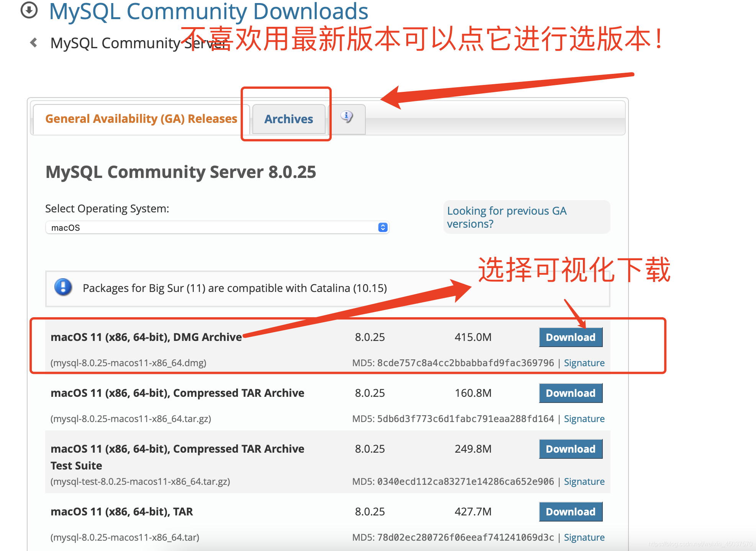The height and width of the screenshot is (551, 756).
Task: Select filename (mysql-test-8.0.25-macos11-x86_64.tar.gz)
Action: [140, 481]
